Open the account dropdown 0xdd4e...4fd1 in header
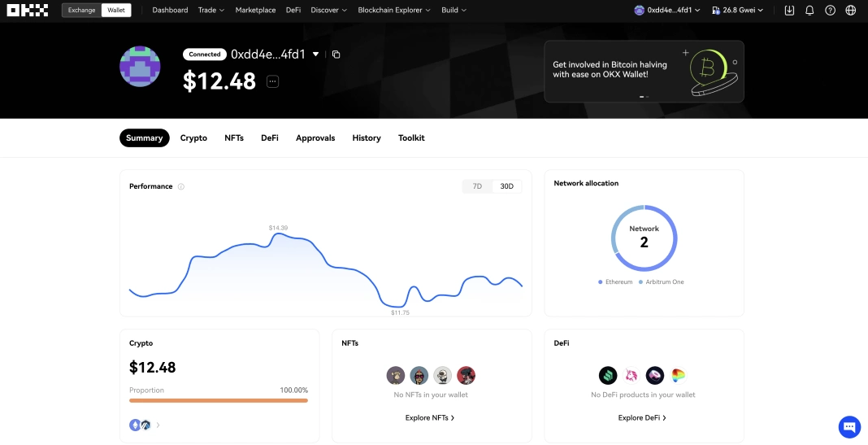This screenshot has height=445, width=868. pos(667,10)
